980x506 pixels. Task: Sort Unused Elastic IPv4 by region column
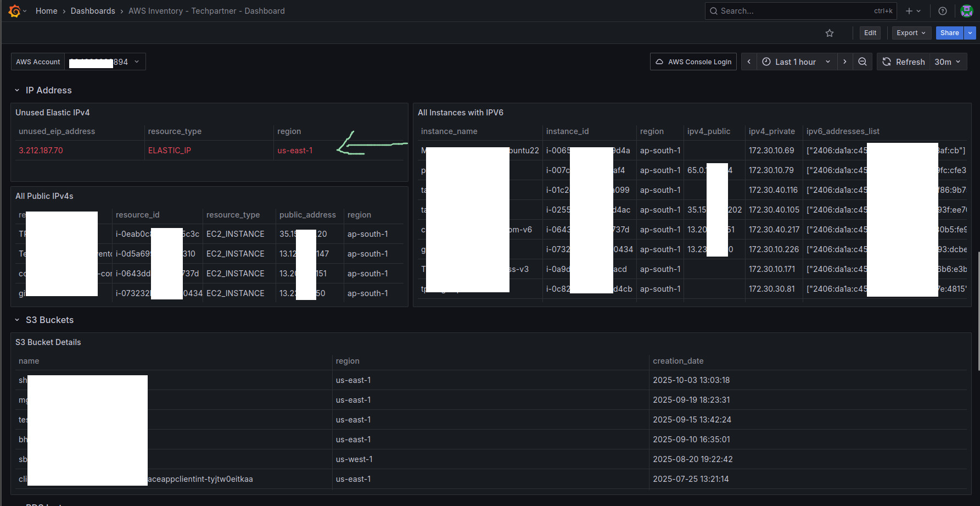click(289, 131)
